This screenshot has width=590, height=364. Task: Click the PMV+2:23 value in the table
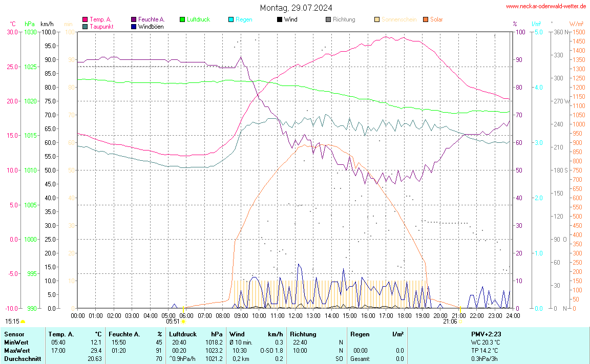pyautogui.click(x=486, y=334)
